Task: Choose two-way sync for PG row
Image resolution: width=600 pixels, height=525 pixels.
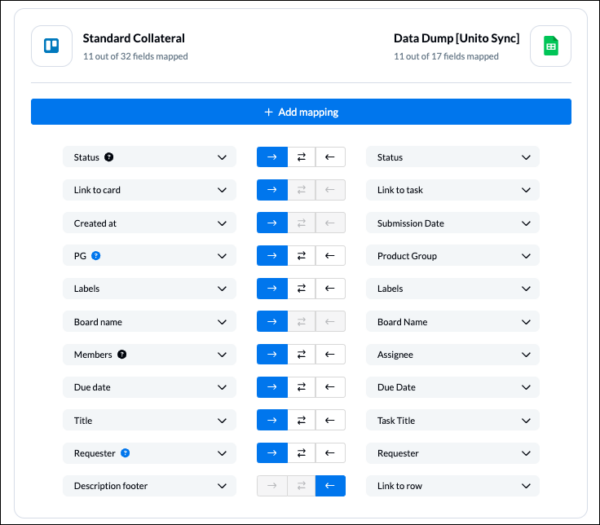Action: click(x=302, y=256)
